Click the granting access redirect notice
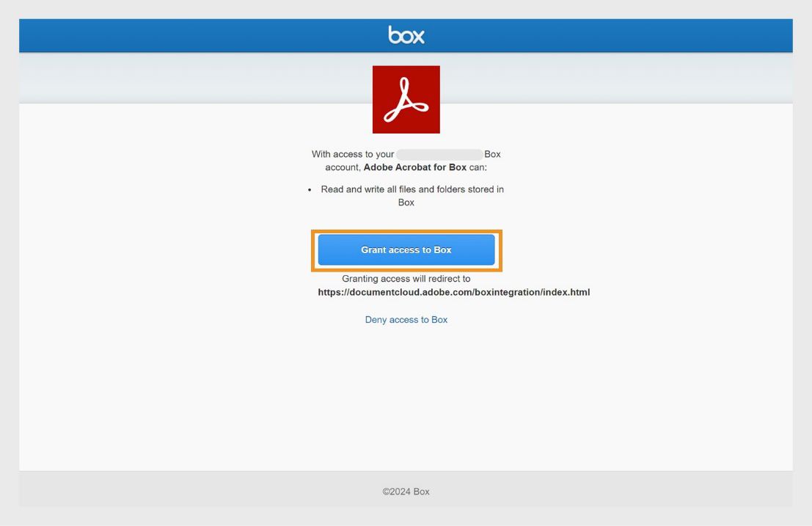This screenshot has height=526, width=812. point(406,278)
